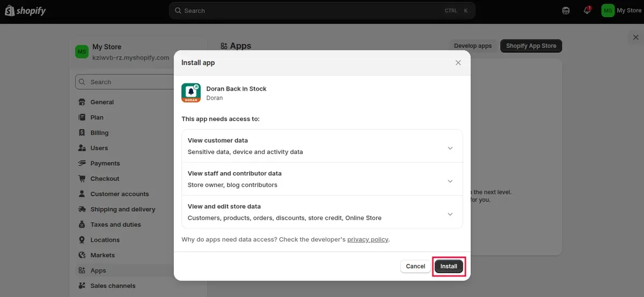The width and height of the screenshot is (644, 297).
Task: Open Locations settings
Action: pyautogui.click(x=105, y=240)
